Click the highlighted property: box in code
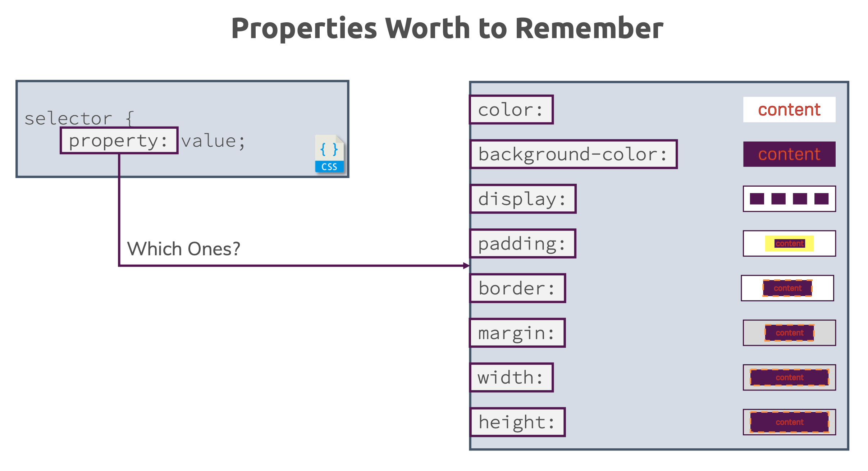868x471 pixels. click(119, 140)
